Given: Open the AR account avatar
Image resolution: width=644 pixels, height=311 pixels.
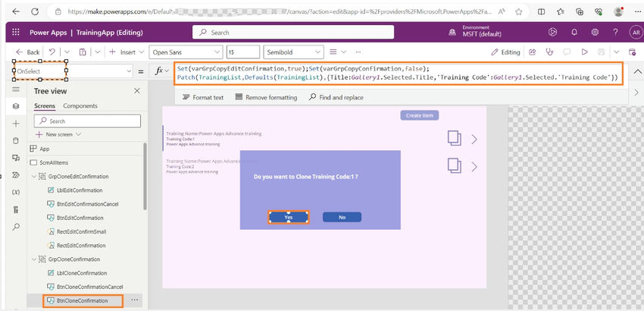Looking at the screenshot, I should click(x=636, y=32).
